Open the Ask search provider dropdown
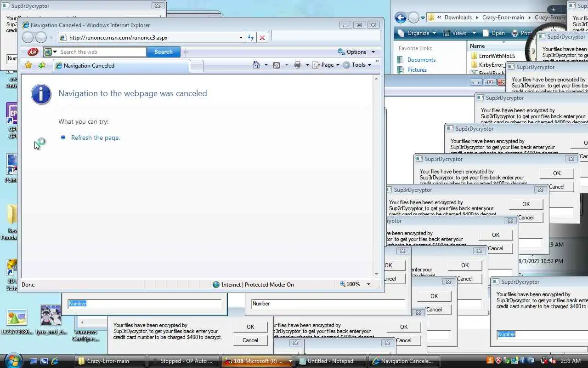This screenshot has width=588, height=368. 51,52
